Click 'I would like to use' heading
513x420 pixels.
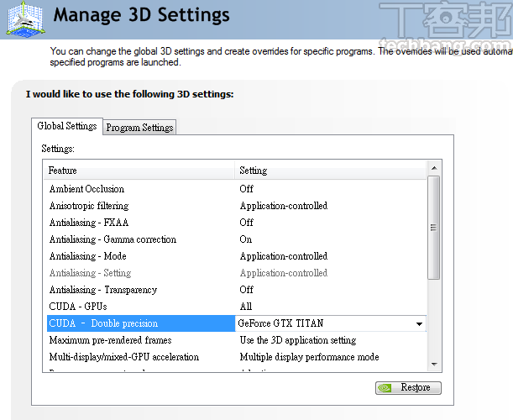pos(130,94)
